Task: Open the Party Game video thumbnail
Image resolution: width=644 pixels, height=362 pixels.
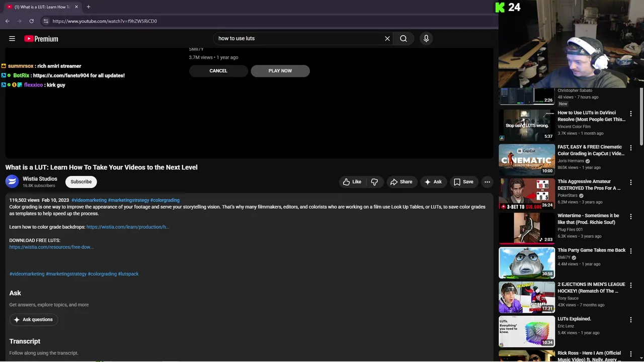Action: [527, 262]
